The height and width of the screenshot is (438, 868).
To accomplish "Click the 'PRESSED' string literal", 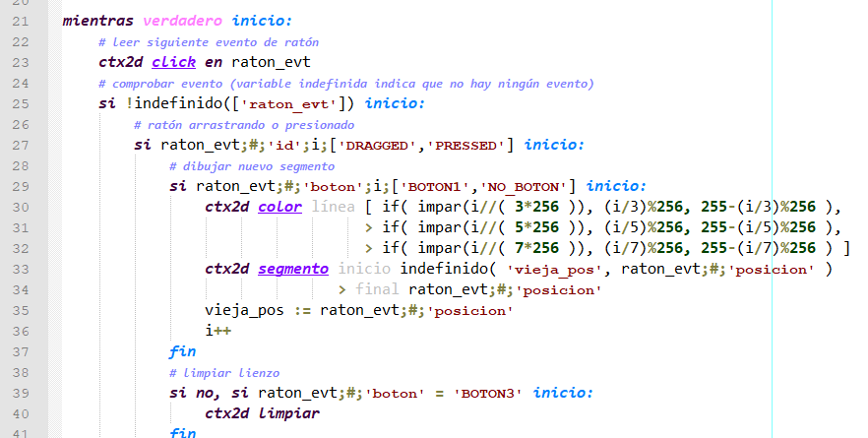I will (x=472, y=145).
